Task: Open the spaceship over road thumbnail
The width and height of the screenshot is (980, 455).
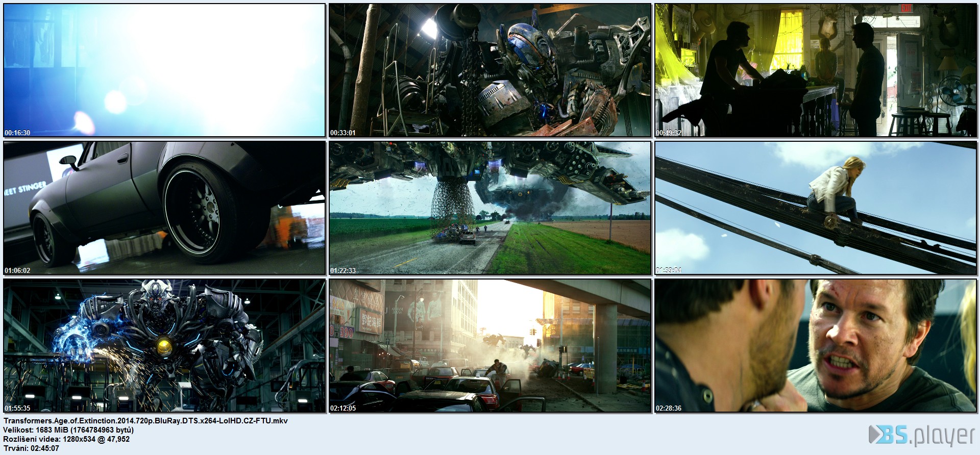Action: point(490,208)
